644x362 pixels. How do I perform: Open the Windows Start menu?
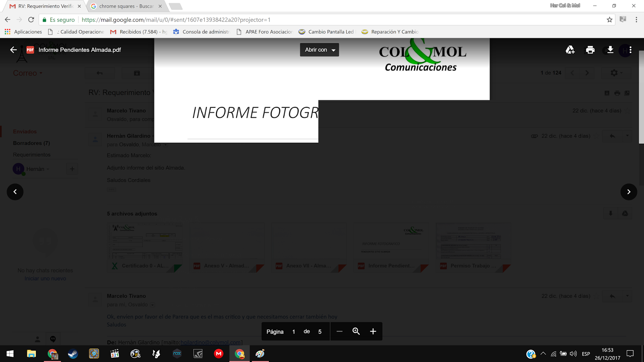click(x=10, y=354)
